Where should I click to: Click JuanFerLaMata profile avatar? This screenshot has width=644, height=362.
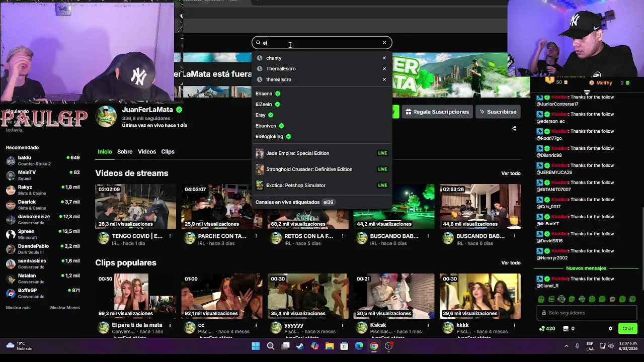[x=106, y=117]
